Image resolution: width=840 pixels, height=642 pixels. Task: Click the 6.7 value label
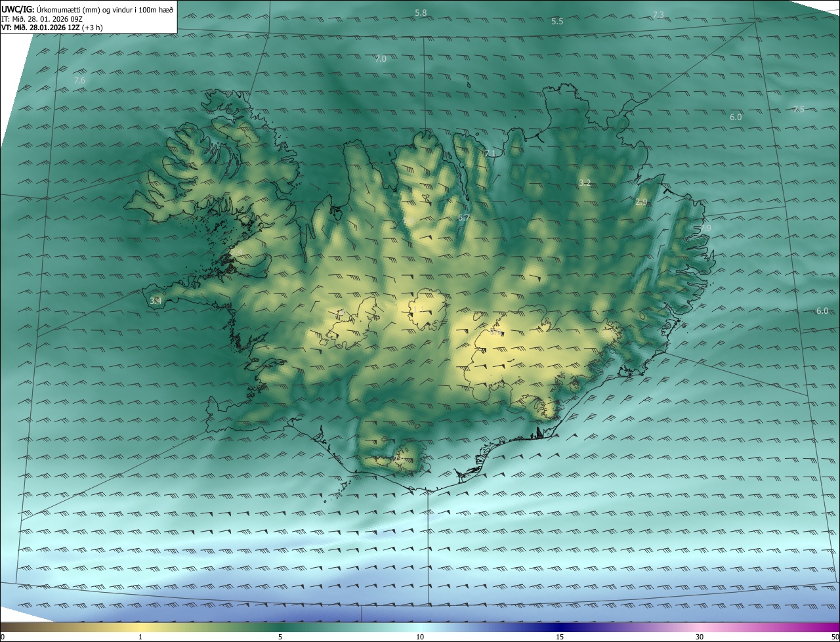point(464,218)
